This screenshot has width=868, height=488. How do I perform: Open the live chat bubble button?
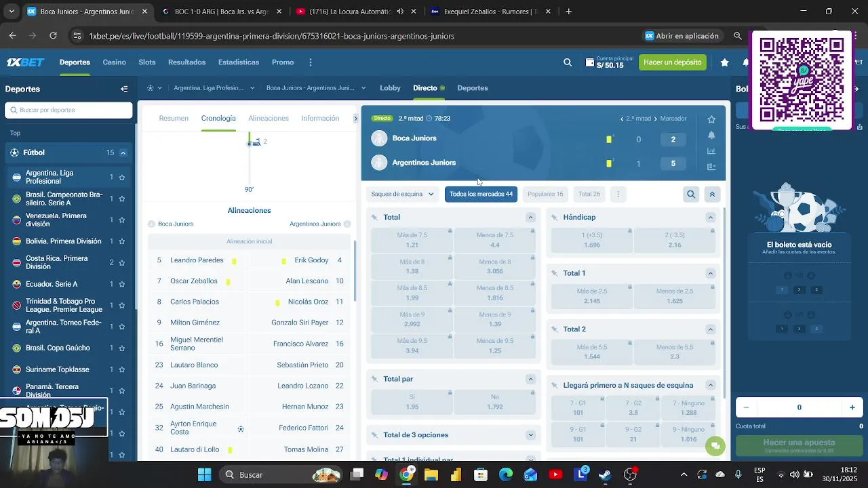click(715, 445)
